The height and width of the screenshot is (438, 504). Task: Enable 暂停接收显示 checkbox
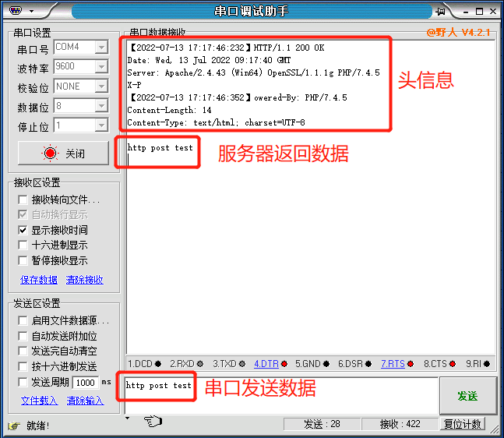[x=23, y=260]
